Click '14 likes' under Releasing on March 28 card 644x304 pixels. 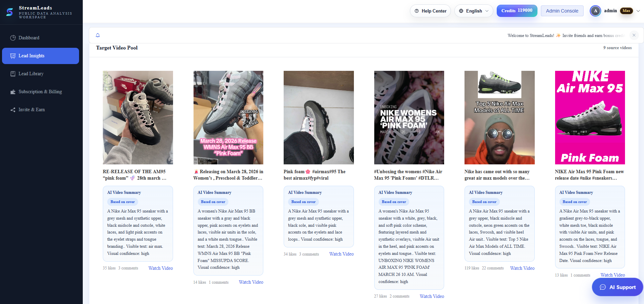tap(200, 282)
